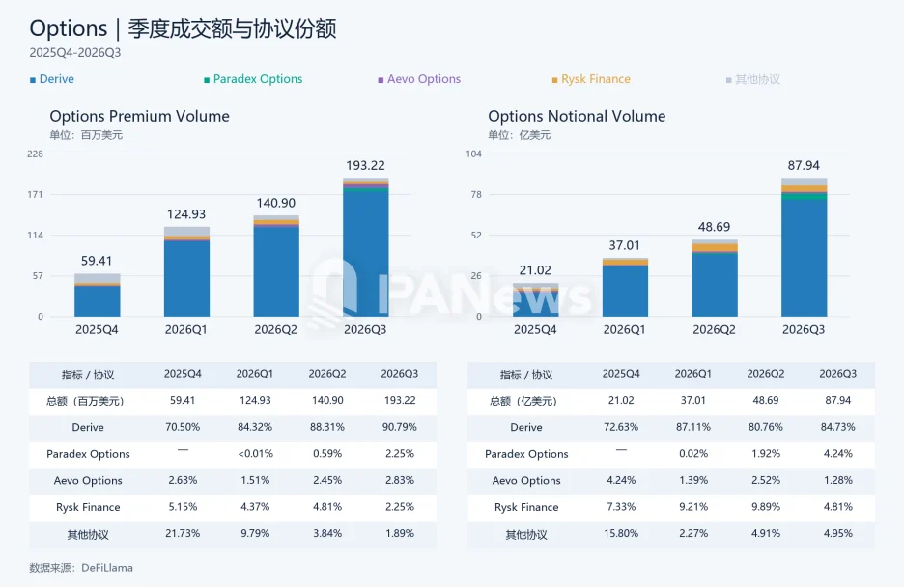Click the 84.32% Derive premium cell

click(x=255, y=427)
